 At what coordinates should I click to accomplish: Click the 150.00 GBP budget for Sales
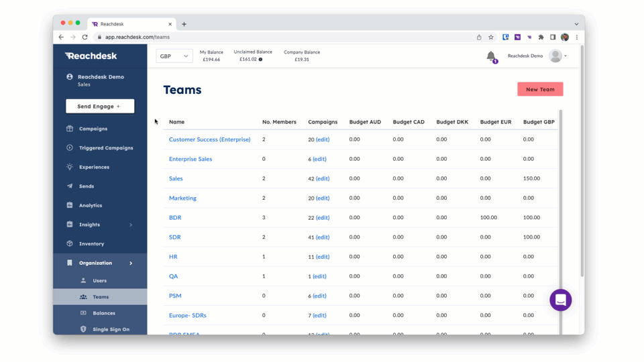531,178
